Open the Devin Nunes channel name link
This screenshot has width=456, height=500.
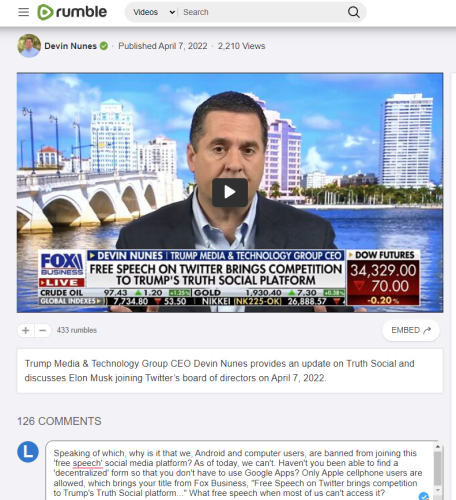(x=70, y=46)
